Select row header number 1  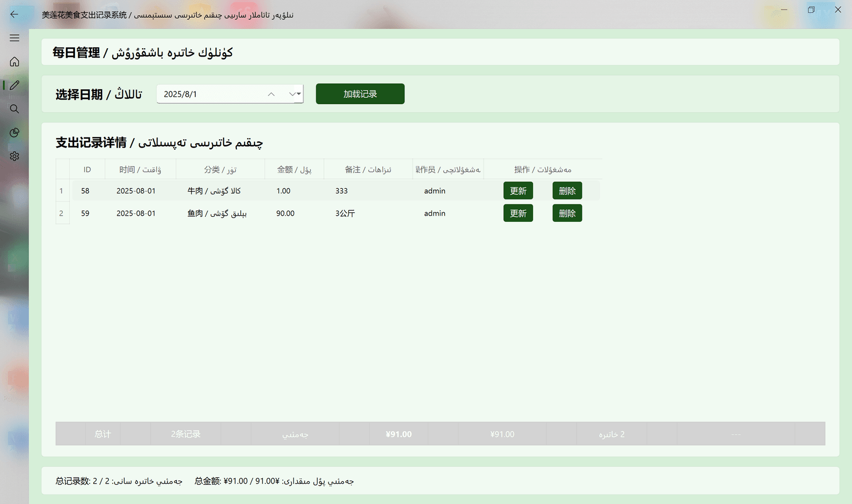(62, 191)
